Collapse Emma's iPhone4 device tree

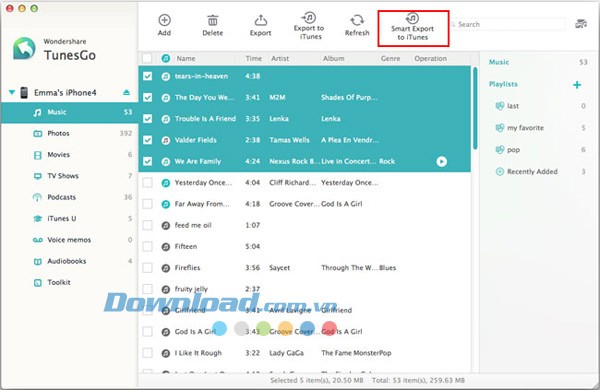pyautogui.click(x=11, y=92)
